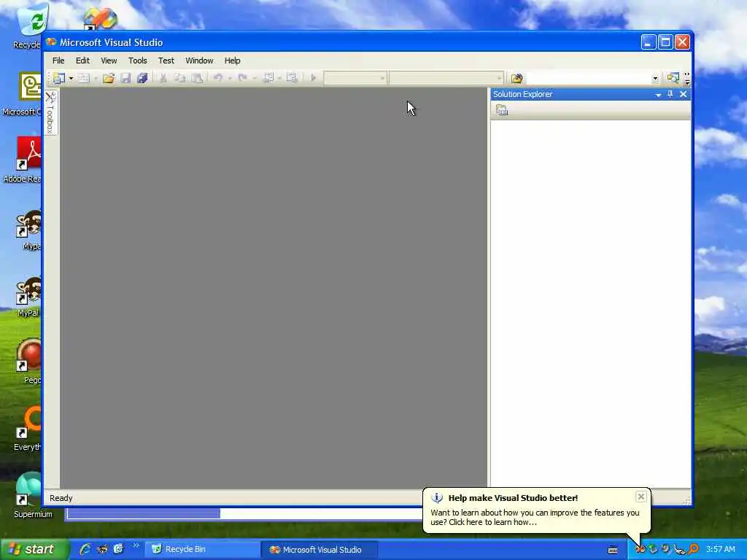747x560 pixels.
Task: Open the Solution Platforms combo box
Action: [446, 77]
